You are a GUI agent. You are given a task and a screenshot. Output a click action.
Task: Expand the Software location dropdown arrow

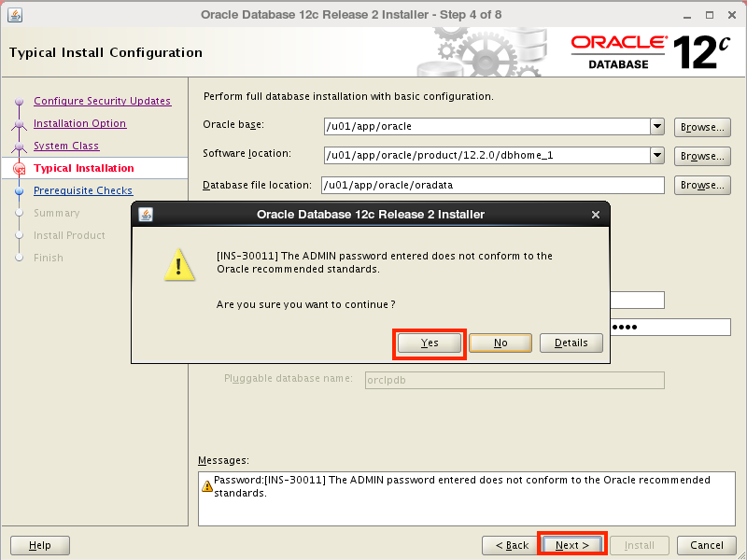pos(657,155)
